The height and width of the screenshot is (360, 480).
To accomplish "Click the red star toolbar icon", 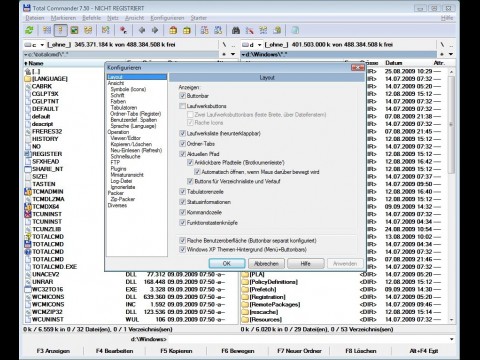I will click(x=123, y=30).
